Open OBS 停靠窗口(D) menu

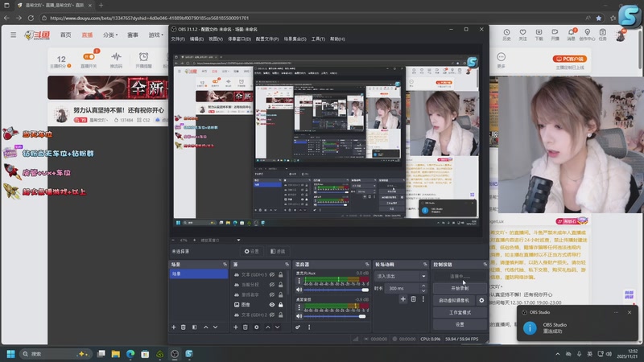tap(239, 39)
